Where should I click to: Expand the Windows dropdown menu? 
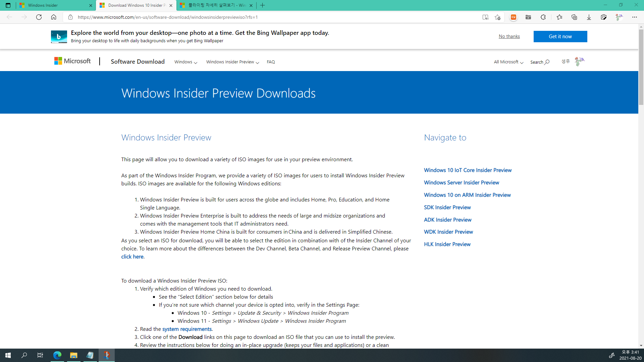185,62
